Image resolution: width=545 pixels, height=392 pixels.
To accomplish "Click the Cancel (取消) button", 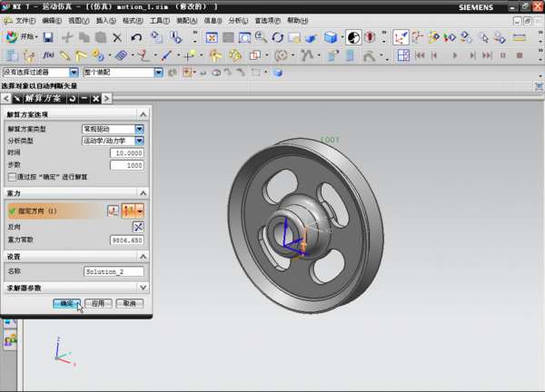I will [129, 303].
